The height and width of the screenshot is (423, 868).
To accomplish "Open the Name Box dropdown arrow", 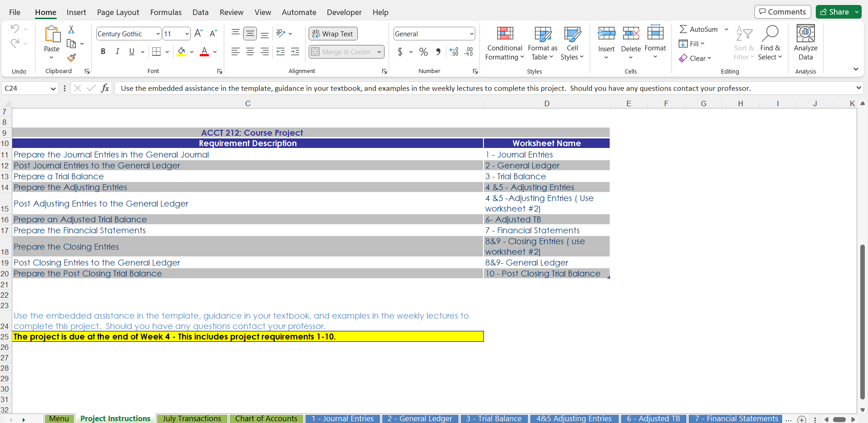I will tap(53, 88).
